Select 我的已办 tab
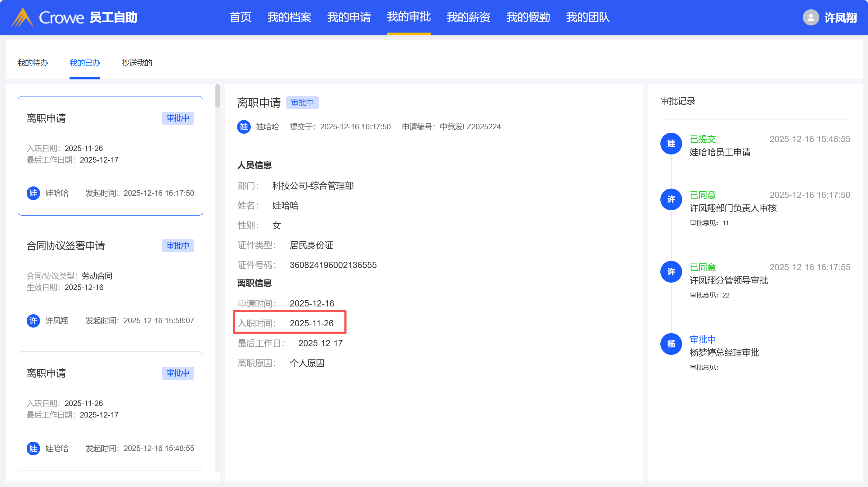 click(85, 63)
